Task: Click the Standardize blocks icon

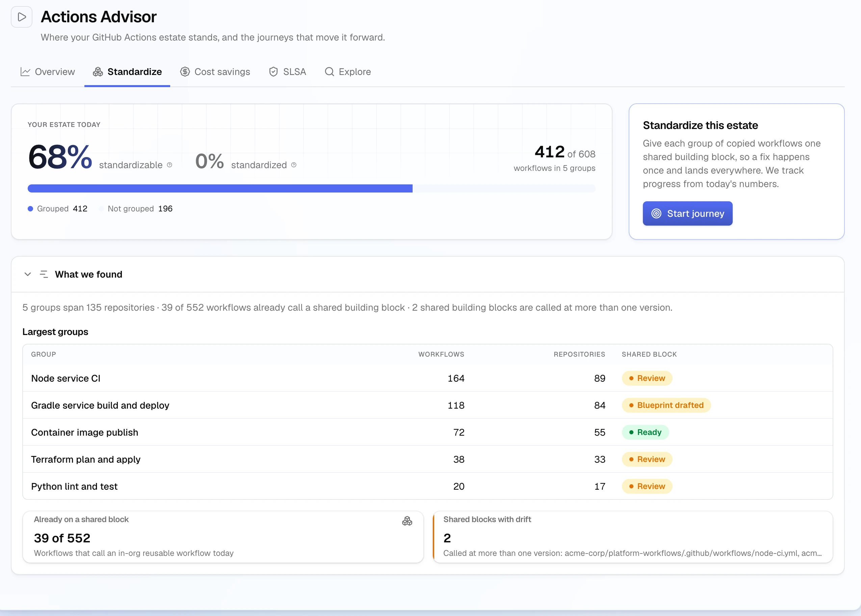Action: (98, 72)
